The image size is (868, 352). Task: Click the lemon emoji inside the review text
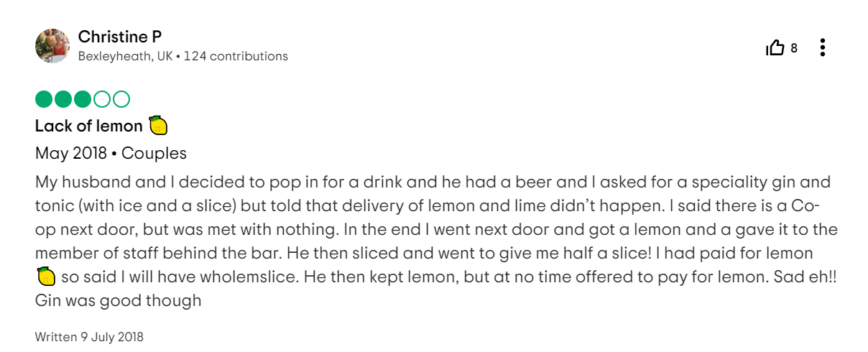[x=45, y=276]
